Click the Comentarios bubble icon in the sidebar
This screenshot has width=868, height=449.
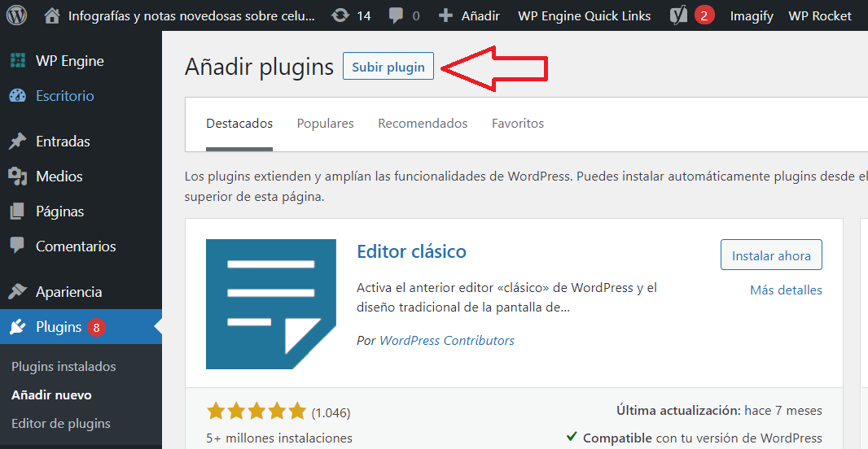point(18,246)
